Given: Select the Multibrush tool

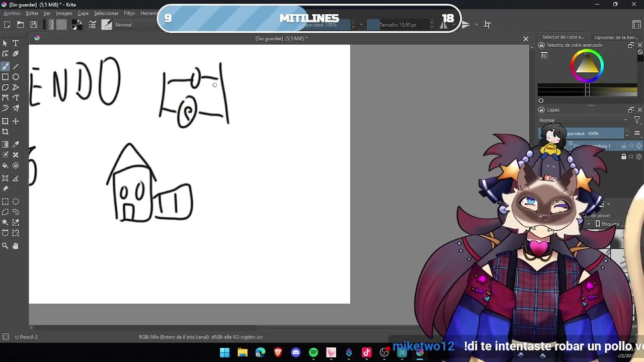Looking at the screenshot, I should [16, 109].
